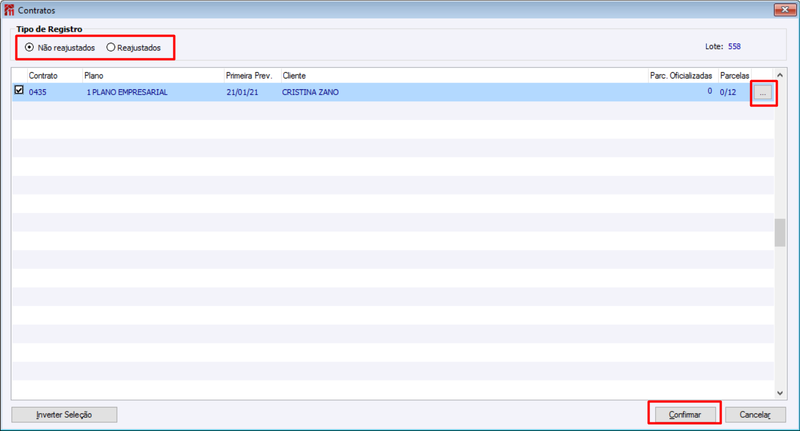The image size is (800, 431).
Task: Click the 0/12 parcelas value
Action: click(x=728, y=92)
